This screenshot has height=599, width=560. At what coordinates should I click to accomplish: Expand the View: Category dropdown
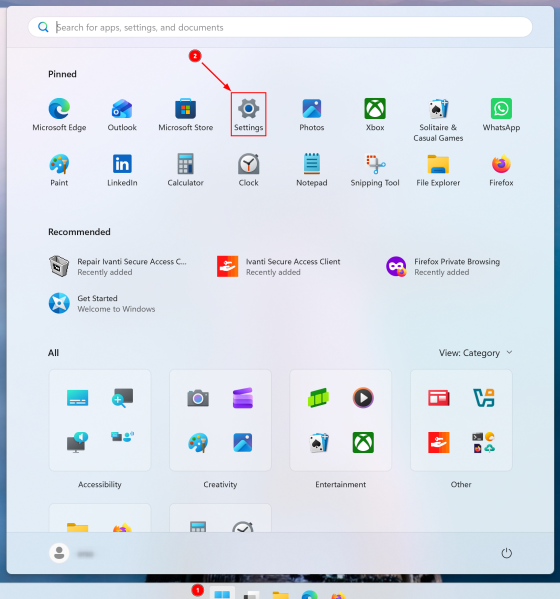pos(476,353)
